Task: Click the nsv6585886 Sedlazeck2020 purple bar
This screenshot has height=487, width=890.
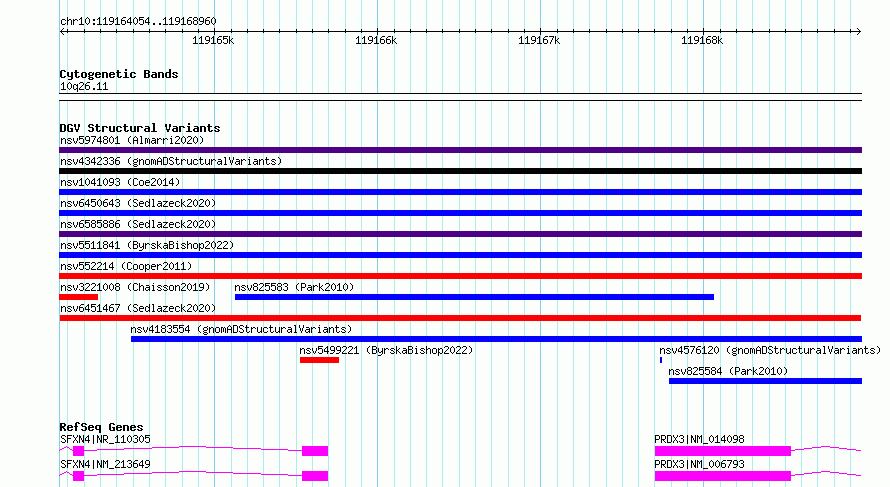Action: click(x=460, y=234)
